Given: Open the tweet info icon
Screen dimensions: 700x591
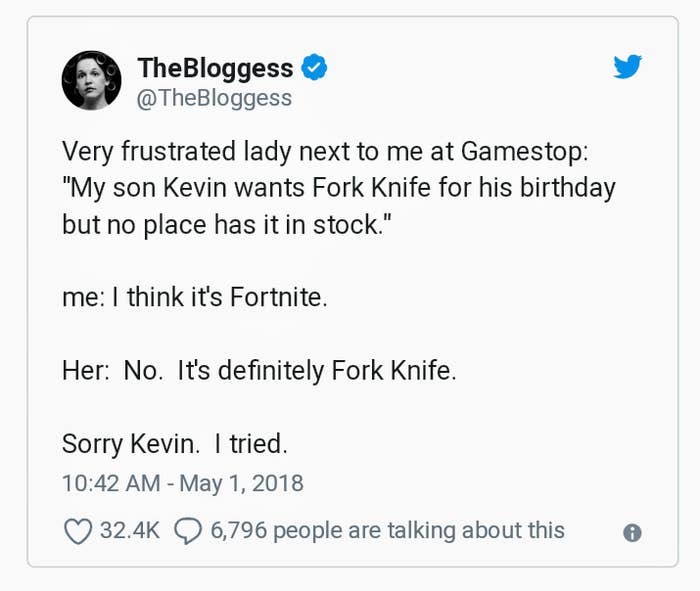Looking at the screenshot, I should (632, 533).
